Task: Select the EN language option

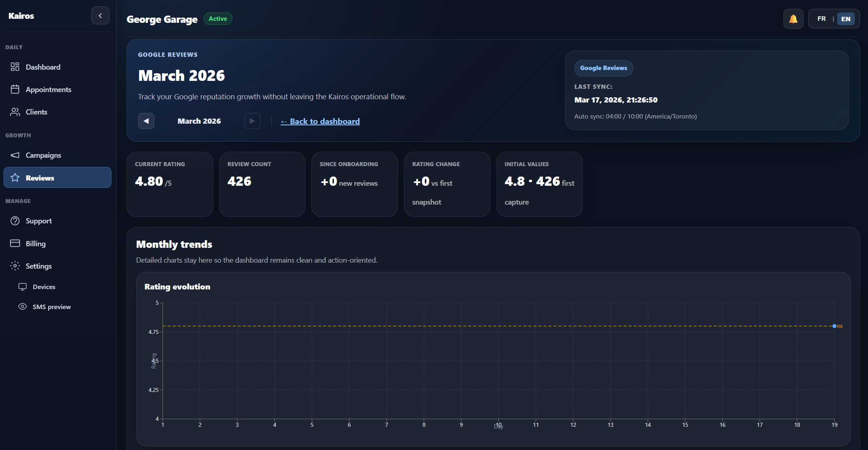Action: coord(846,19)
